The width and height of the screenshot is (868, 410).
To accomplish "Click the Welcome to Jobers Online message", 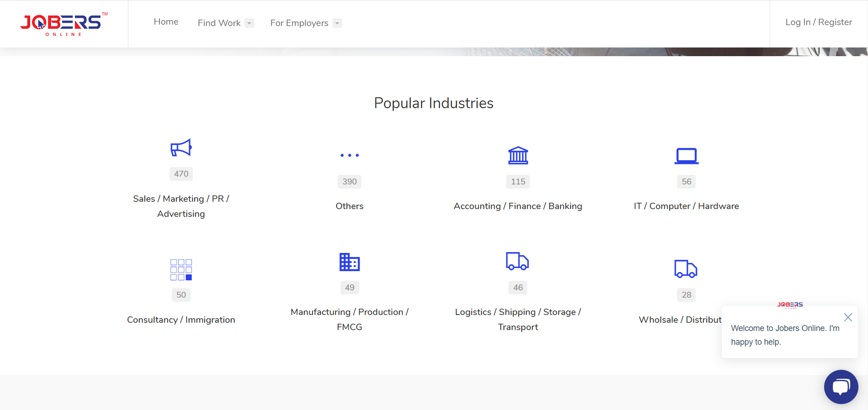I will (785, 335).
